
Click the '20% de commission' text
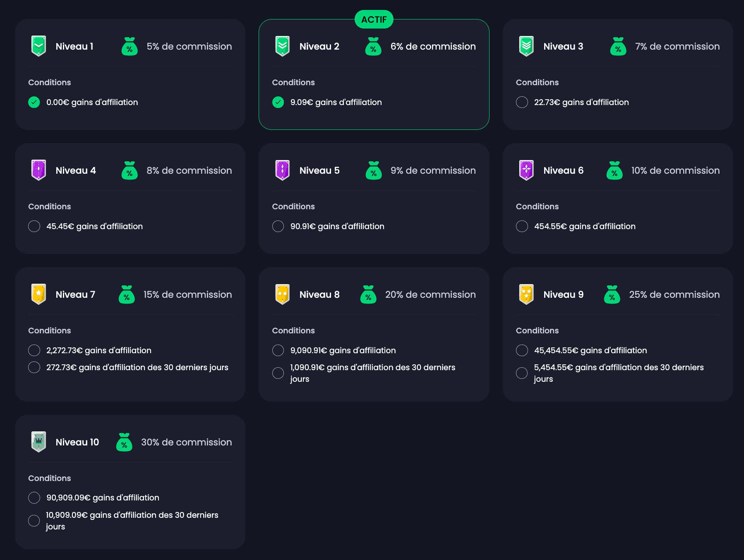430,294
